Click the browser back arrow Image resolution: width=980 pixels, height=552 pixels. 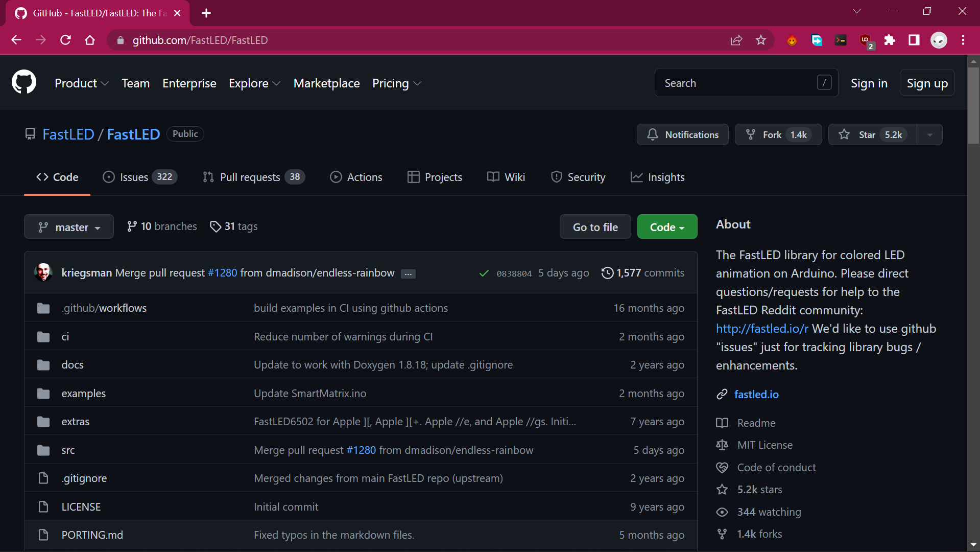click(x=16, y=40)
